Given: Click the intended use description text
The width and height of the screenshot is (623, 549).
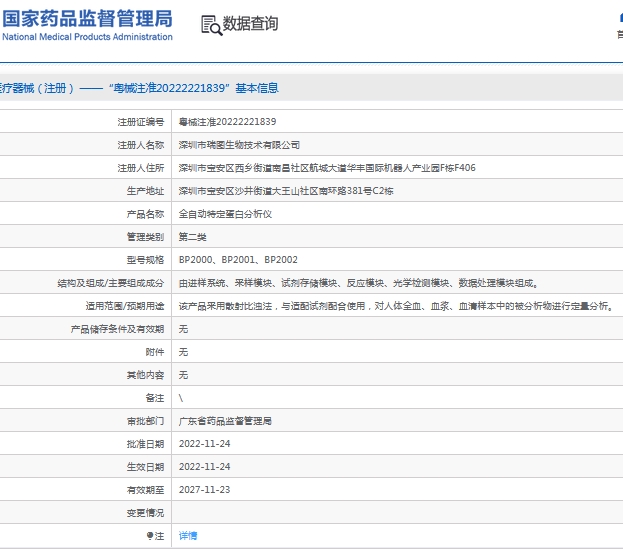Looking at the screenshot, I should tap(397, 306).
